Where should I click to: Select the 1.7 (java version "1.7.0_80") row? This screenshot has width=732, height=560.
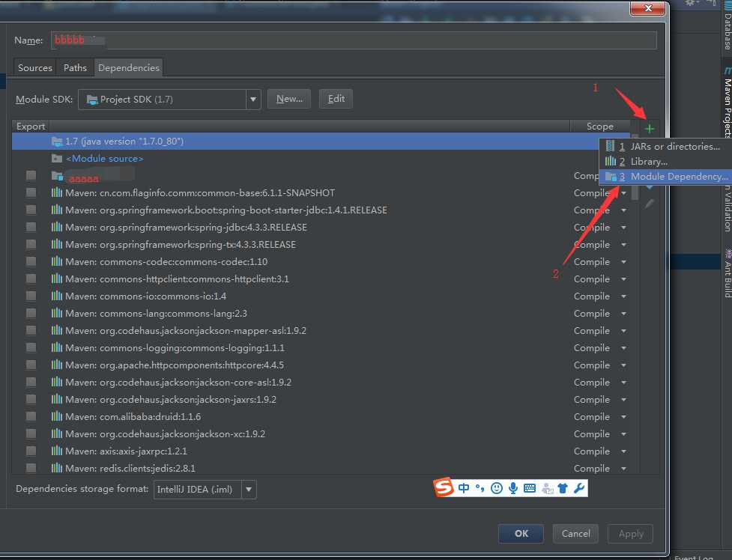tap(321, 141)
